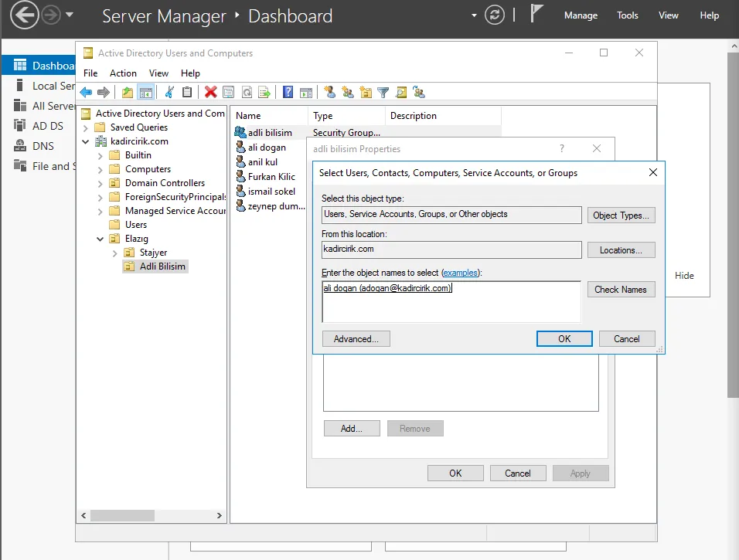This screenshot has height=560, width=739.
Task: Click the Server Manager refresh icon
Action: 495,15
